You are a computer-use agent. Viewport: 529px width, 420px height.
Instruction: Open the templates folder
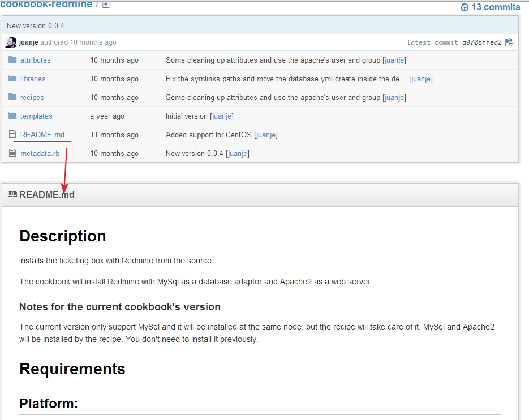[36, 116]
